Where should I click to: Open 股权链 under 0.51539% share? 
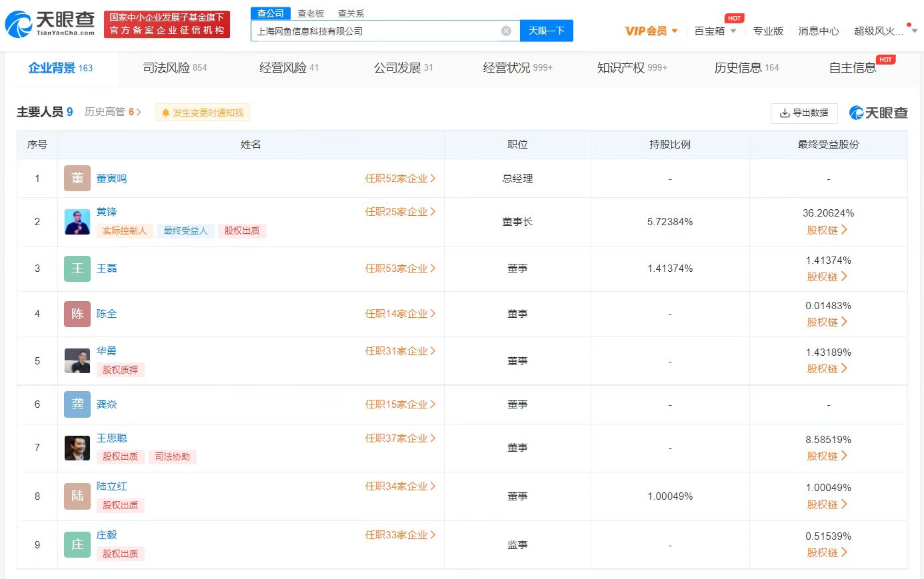coord(827,552)
